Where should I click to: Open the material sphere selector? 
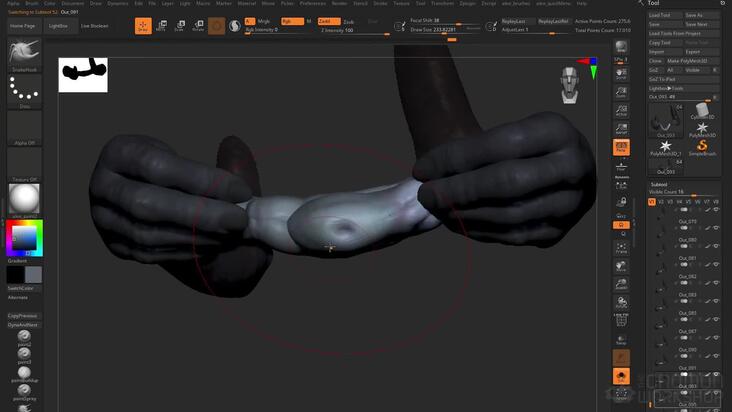pos(24,201)
